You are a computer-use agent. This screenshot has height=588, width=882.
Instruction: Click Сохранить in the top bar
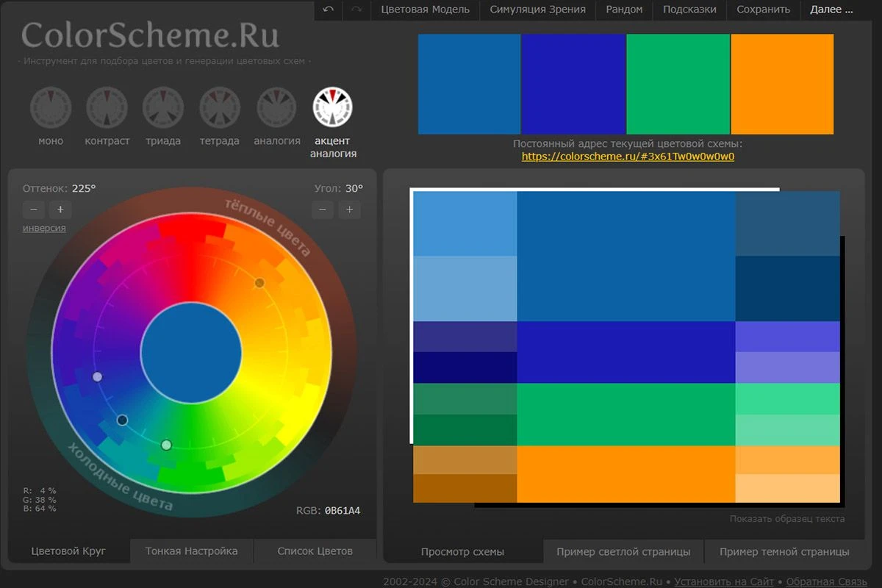coord(764,10)
